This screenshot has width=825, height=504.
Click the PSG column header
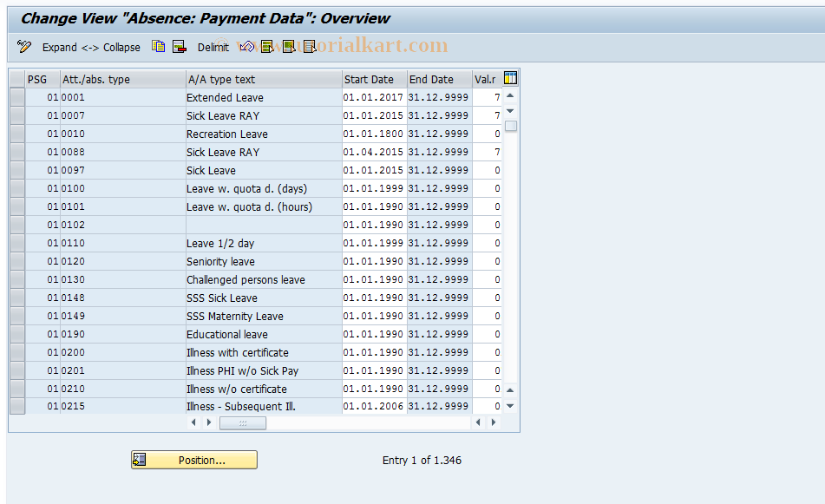pyautogui.click(x=43, y=79)
